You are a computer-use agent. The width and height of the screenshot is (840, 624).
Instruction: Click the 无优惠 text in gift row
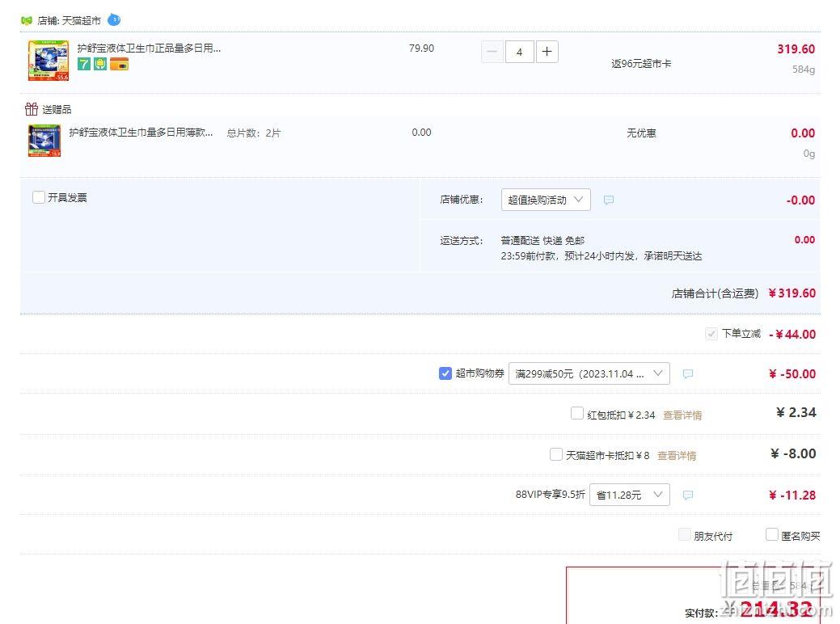pyautogui.click(x=641, y=133)
